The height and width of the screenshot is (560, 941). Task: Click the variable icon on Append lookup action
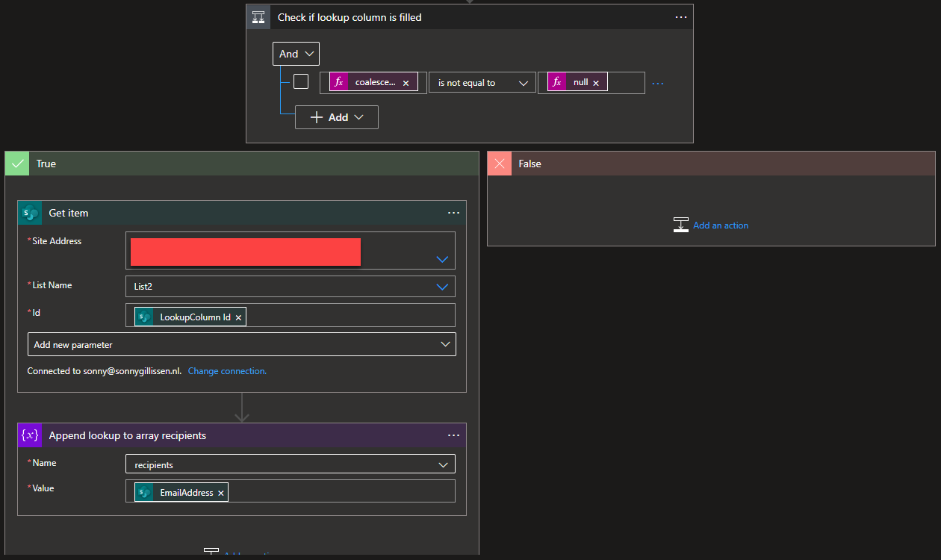[30, 435]
